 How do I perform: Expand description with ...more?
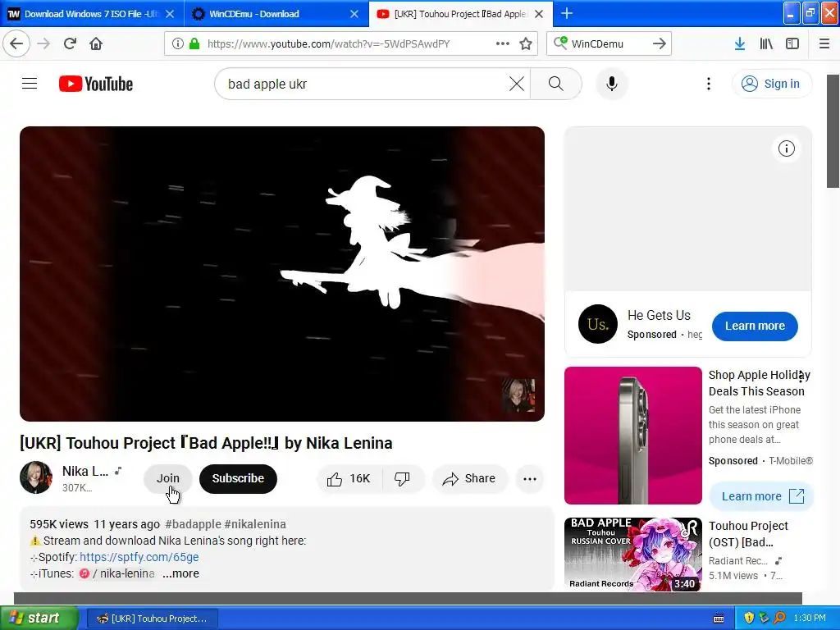[x=180, y=573]
